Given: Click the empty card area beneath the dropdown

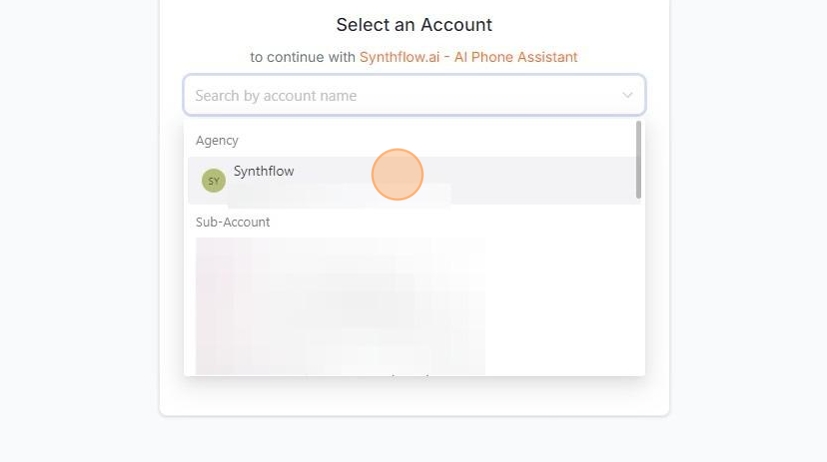Looking at the screenshot, I should (x=414, y=396).
